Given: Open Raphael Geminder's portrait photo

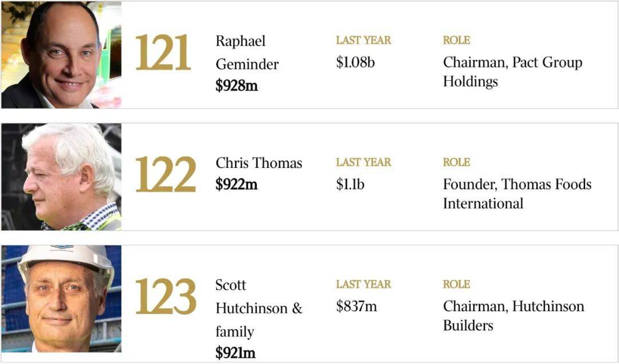Looking at the screenshot, I should (x=61, y=55).
